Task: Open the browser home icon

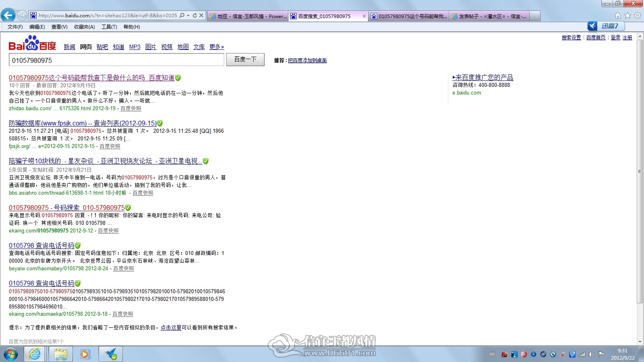Action: [618, 16]
